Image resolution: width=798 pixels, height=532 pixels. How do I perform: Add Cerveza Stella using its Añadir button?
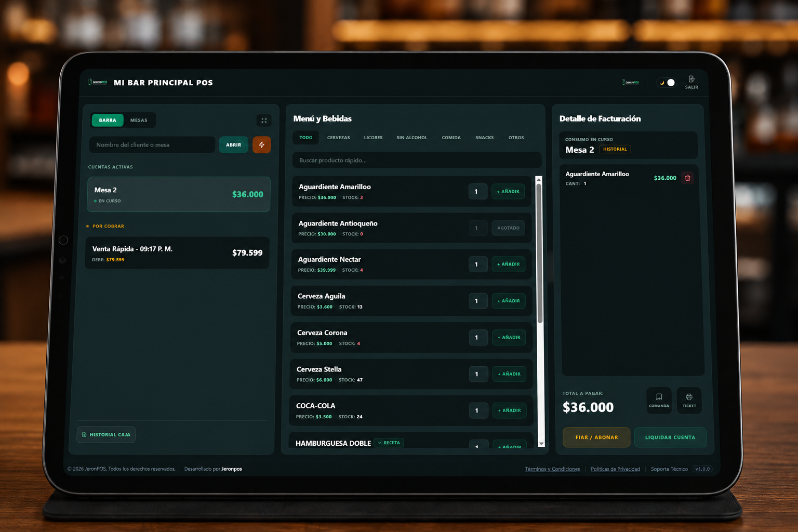point(509,374)
